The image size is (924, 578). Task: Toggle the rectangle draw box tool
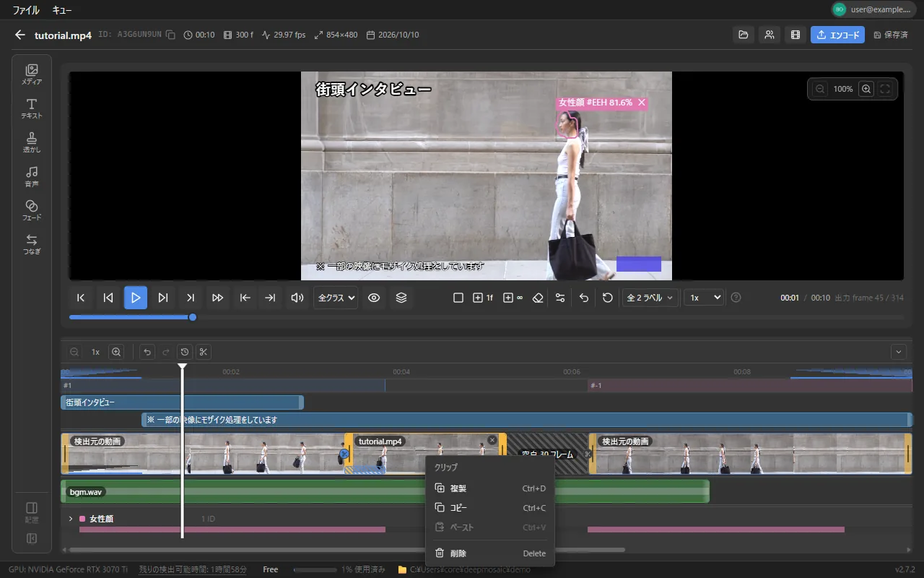458,298
